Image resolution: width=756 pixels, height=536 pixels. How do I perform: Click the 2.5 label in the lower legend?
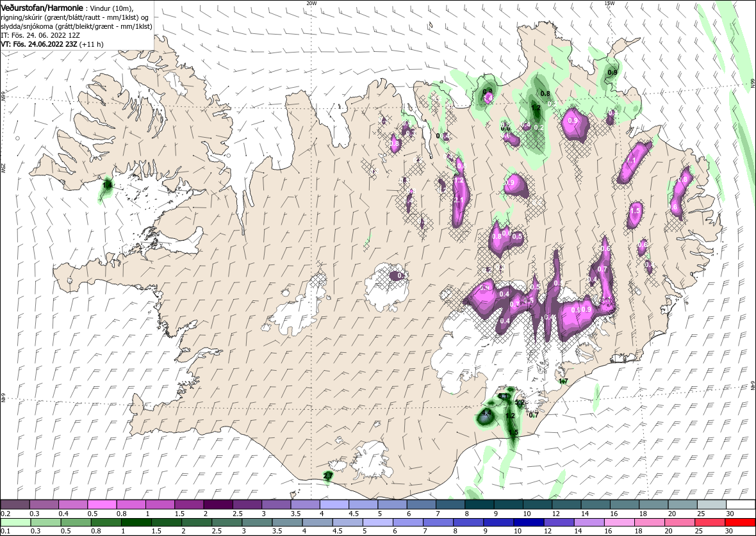[217, 532]
